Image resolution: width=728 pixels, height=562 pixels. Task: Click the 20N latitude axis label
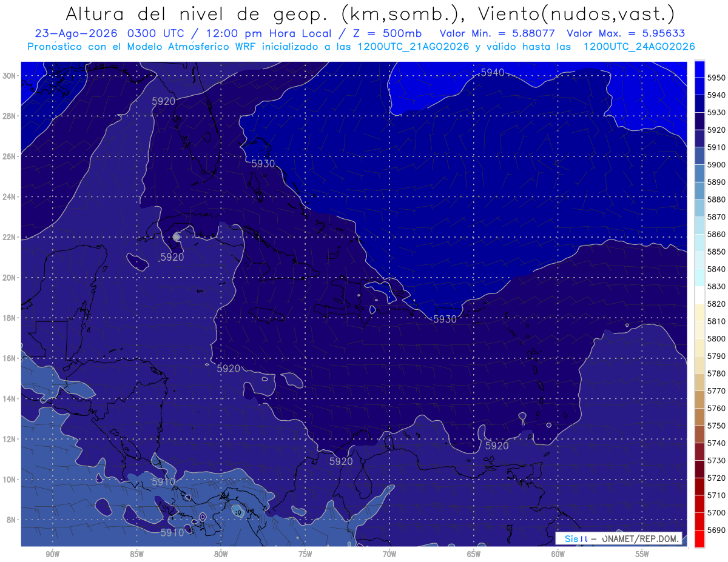[10, 278]
